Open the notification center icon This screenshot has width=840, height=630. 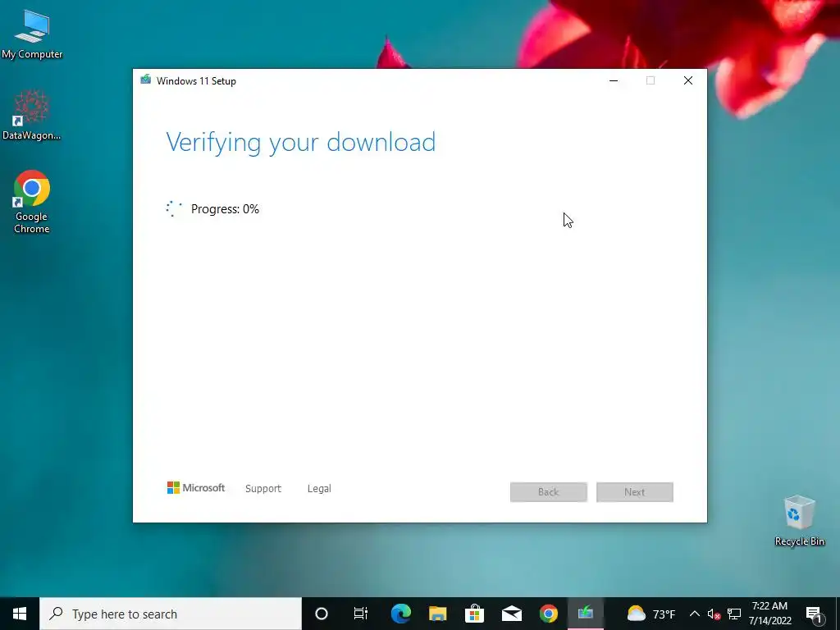814,614
